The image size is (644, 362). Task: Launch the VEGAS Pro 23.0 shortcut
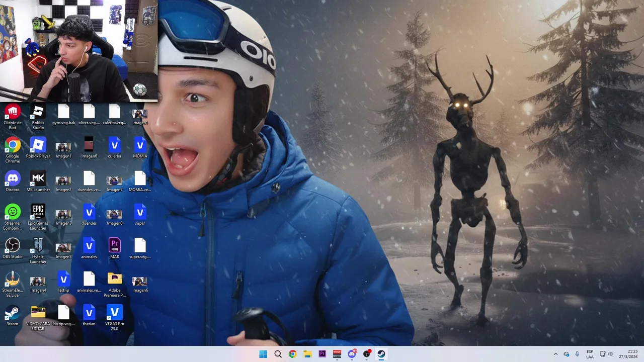coord(115,318)
